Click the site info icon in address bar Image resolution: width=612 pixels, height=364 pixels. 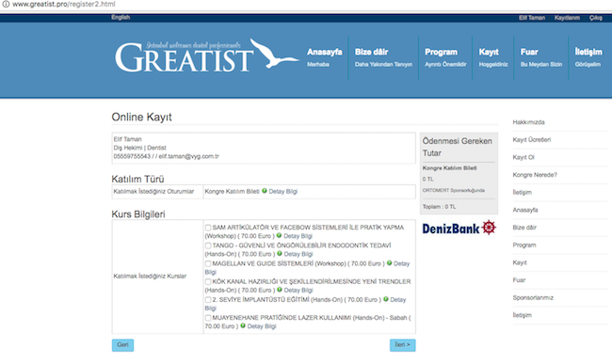6,5
